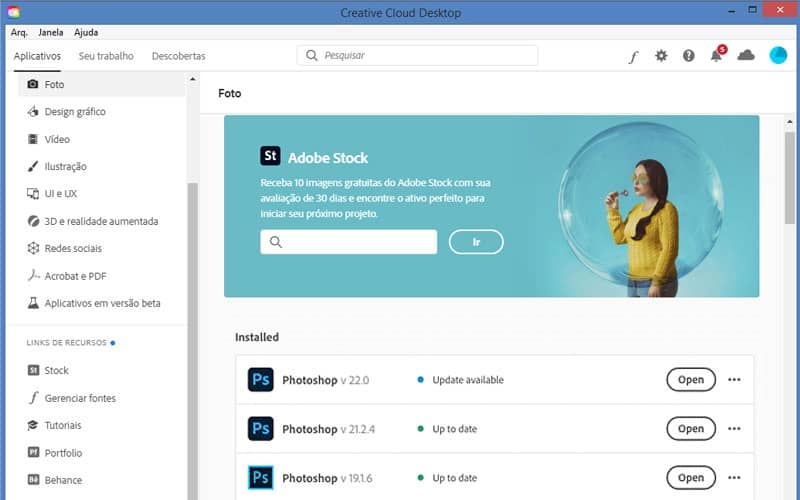Click the Adobe Stock St logo in banner
800x500 pixels.
tap(270, 156)
